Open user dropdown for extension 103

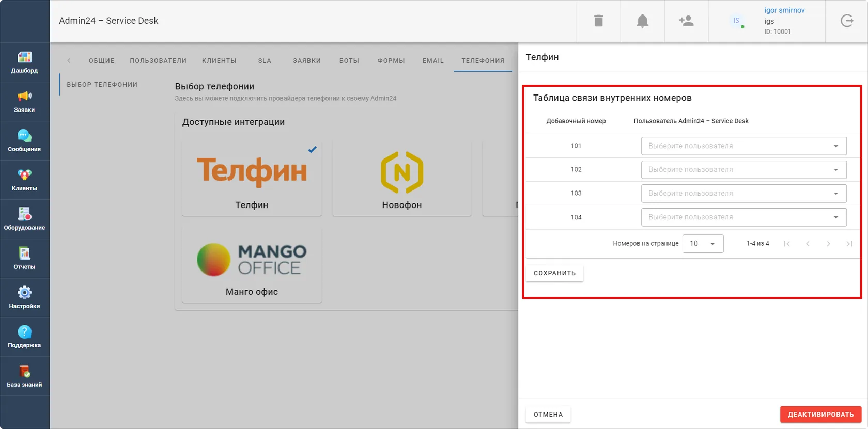[x=743, y=194]
